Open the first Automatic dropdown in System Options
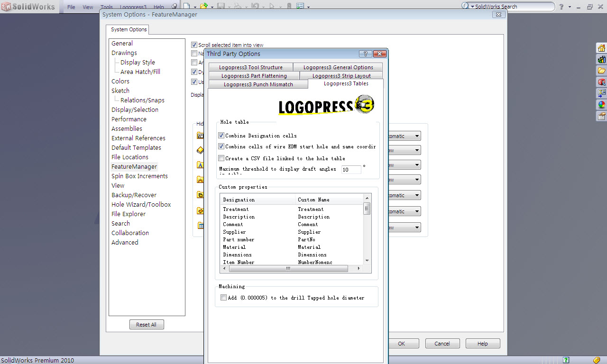The height and width of the screenshot is (364, 607). click(x=405, y=136)
